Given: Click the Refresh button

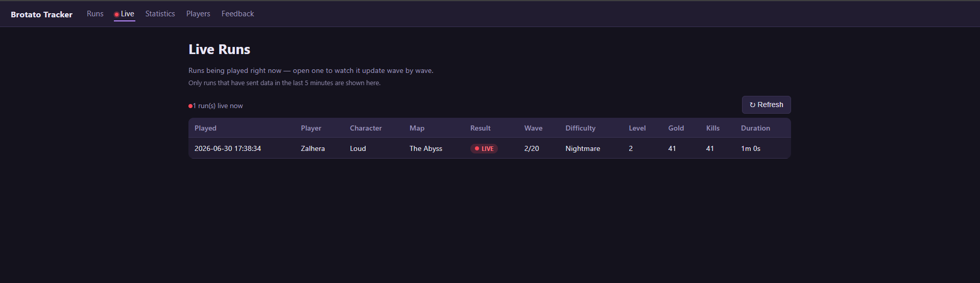Looking at the screenshot, I should 766,105.
